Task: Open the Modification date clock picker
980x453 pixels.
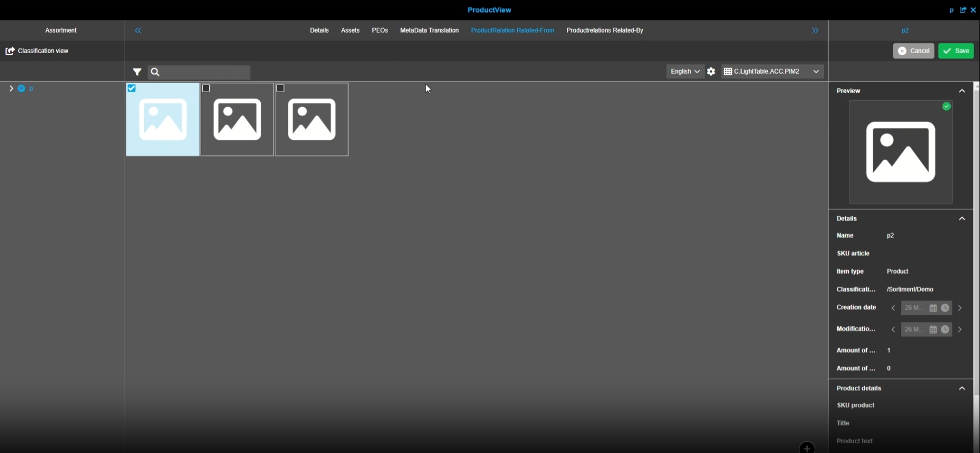Action: click(945, 329)
